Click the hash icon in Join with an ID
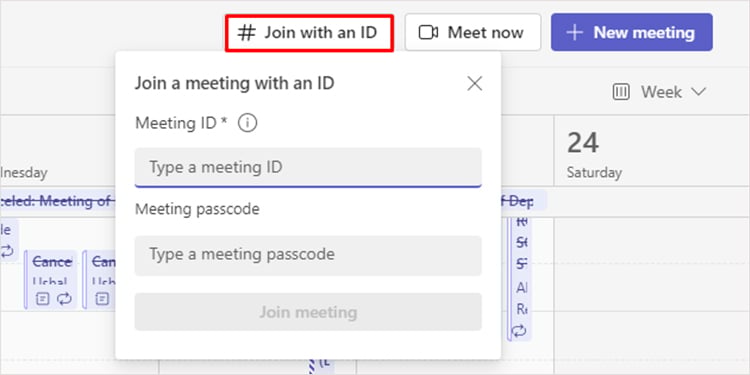Screen dimensions: 750x375 [247, 33]
